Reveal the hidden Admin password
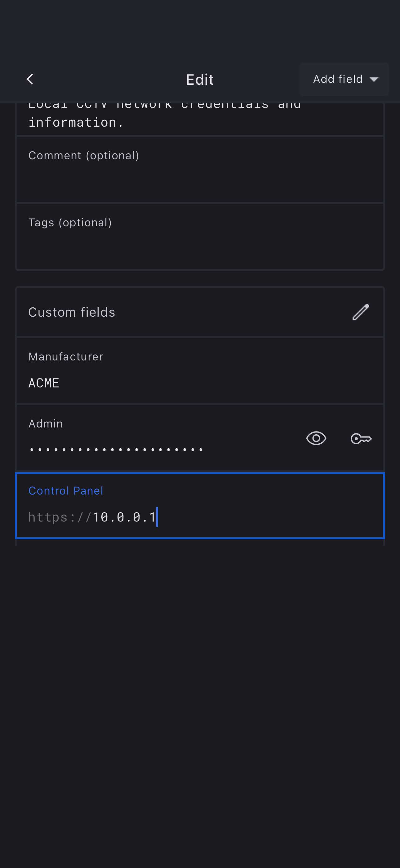The width and height of the screenshot is (400, 868). pyautogui.click(x=316, y=438)
